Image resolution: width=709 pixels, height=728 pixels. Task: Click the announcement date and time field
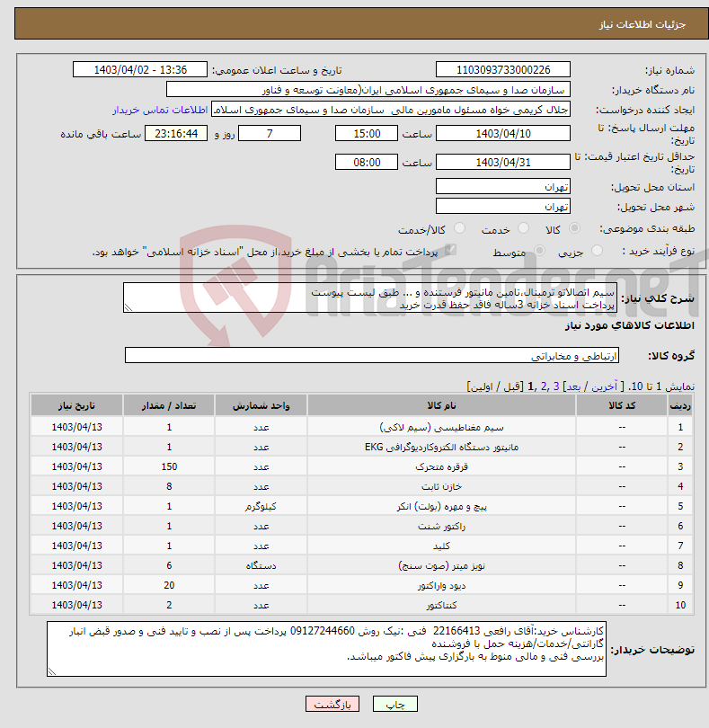(x=140, y=69)
